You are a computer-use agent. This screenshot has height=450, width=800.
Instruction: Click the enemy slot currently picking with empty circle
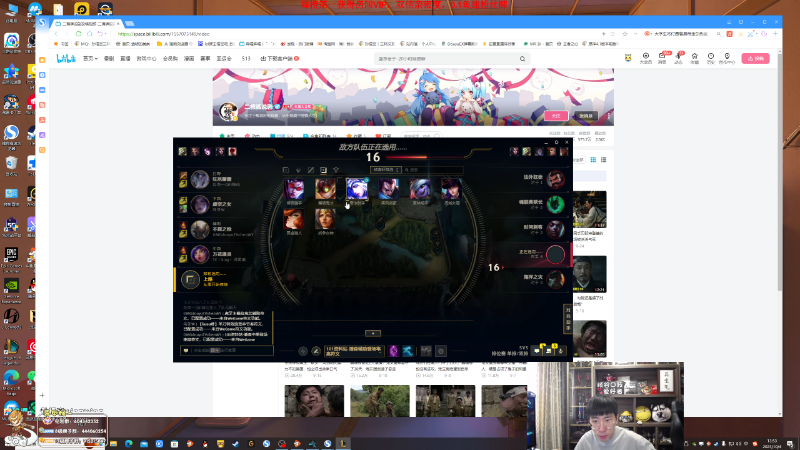[556, 254]
